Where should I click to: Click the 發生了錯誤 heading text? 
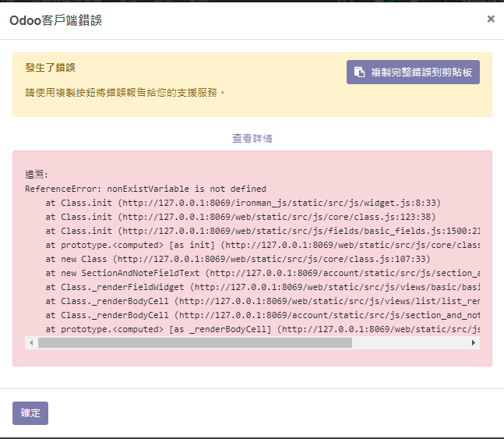pos(50,68)
